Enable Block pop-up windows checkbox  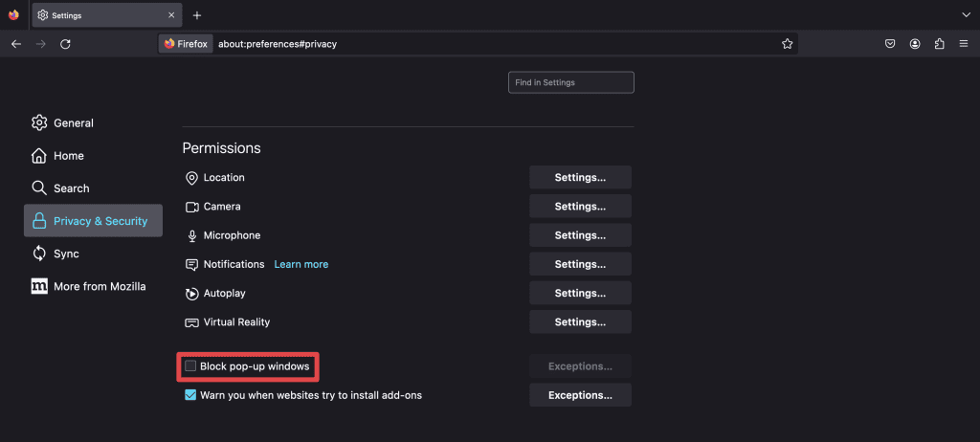click(190, 366)
